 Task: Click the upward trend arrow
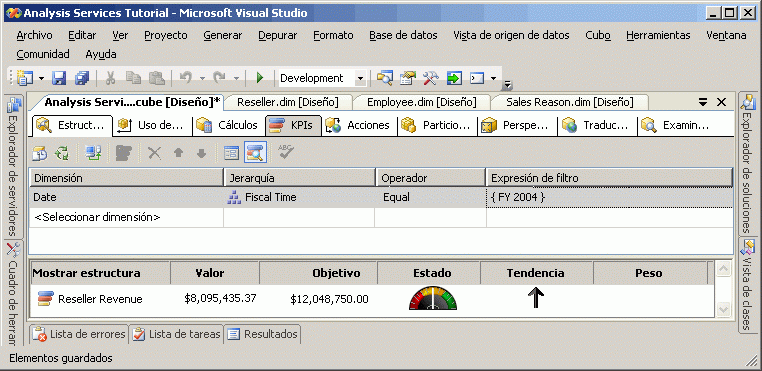pyautogui.click(x=536, y=297)
